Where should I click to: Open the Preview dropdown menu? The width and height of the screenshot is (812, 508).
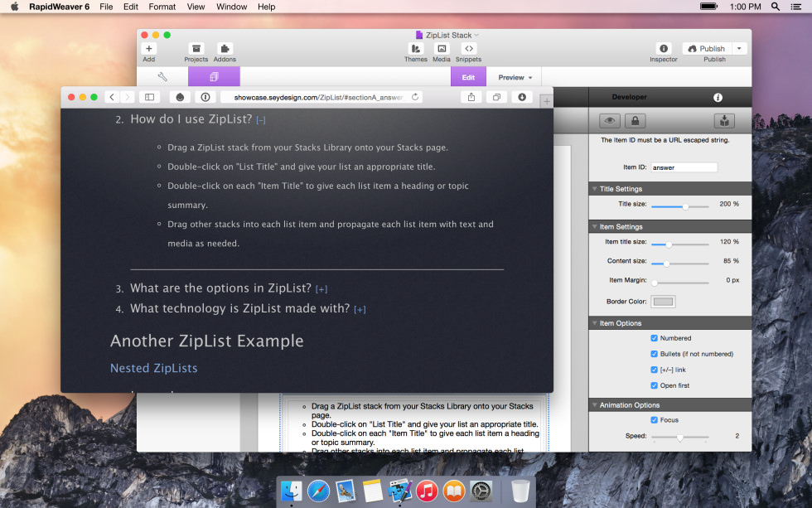(x=515, y=77)
